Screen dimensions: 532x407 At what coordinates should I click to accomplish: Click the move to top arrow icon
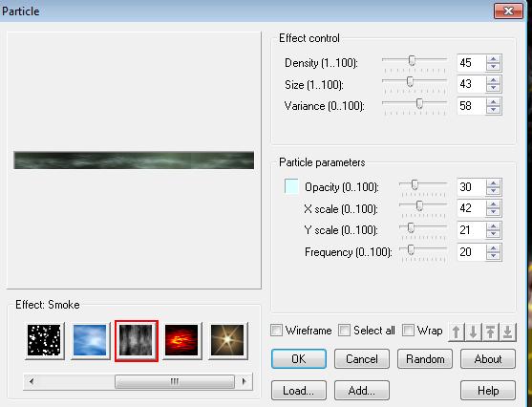coord(491,332)
